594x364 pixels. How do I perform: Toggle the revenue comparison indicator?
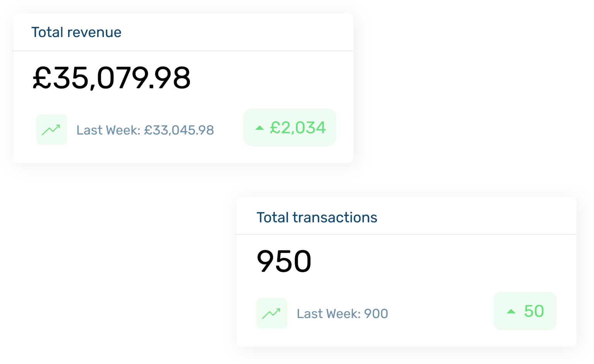pyautogui.click(x=290, y=127)
